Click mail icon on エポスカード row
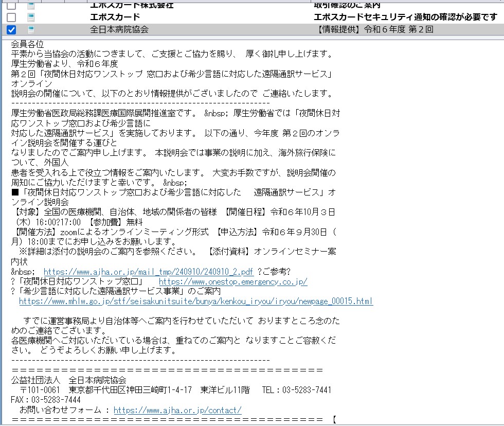This screenshot has width=504, height=426. 31,17
